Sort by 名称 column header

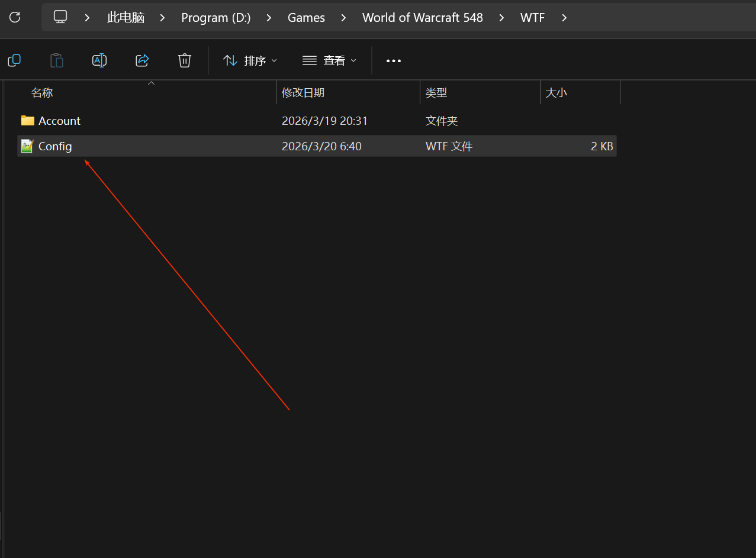(x=42, y=93)
